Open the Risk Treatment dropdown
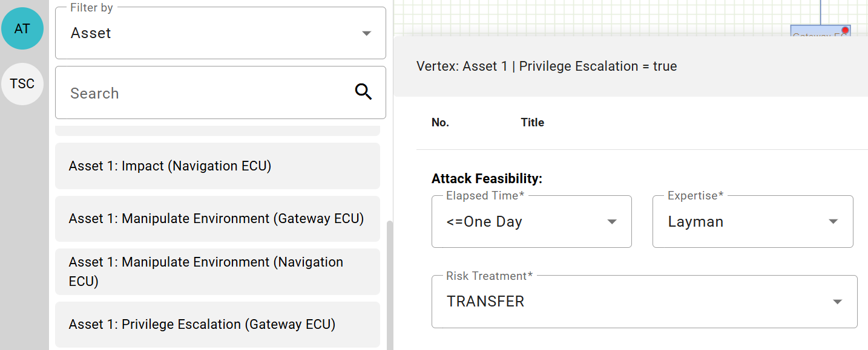868x350 pixels. click(x=837, y=300)
